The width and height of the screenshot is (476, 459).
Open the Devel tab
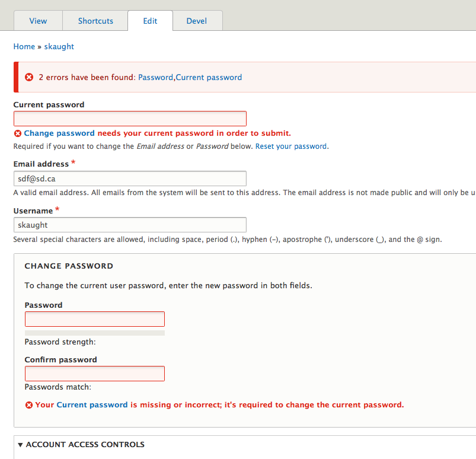197,21
